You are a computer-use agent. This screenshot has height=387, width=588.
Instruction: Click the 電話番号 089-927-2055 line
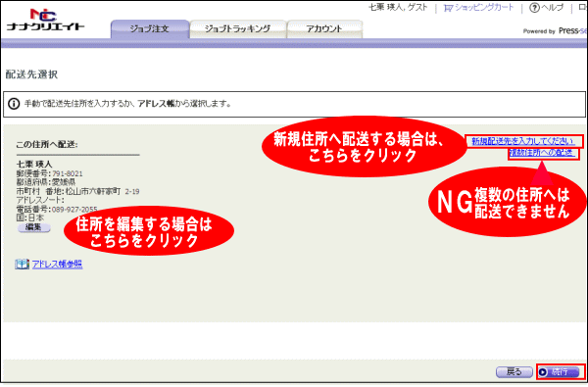coord(57,209)
